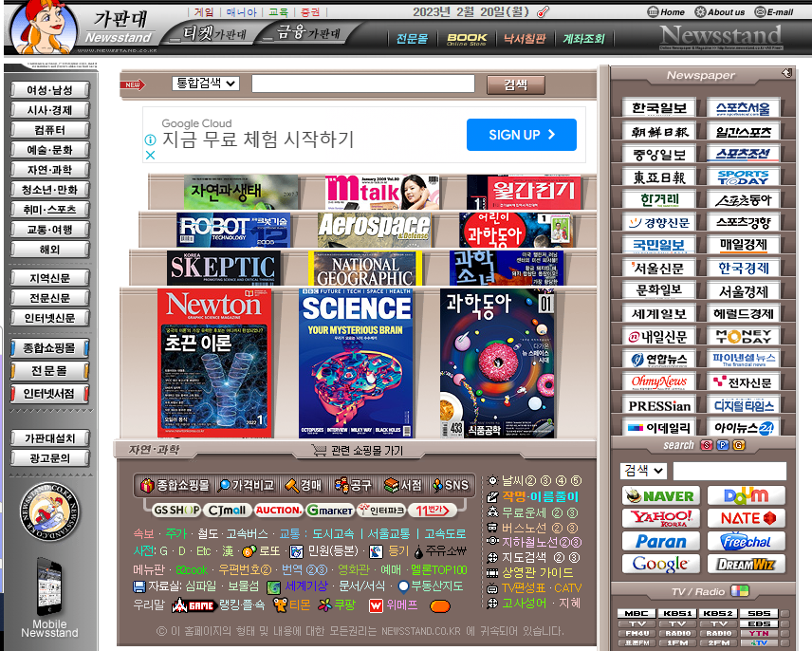Open the BOOK Online Store tab

click(x=467, y=39)
